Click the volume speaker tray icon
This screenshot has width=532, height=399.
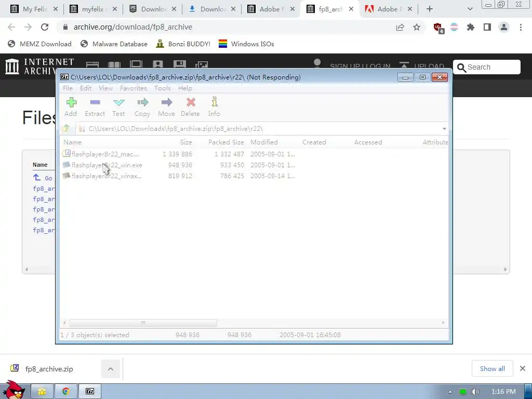point(475,392)
